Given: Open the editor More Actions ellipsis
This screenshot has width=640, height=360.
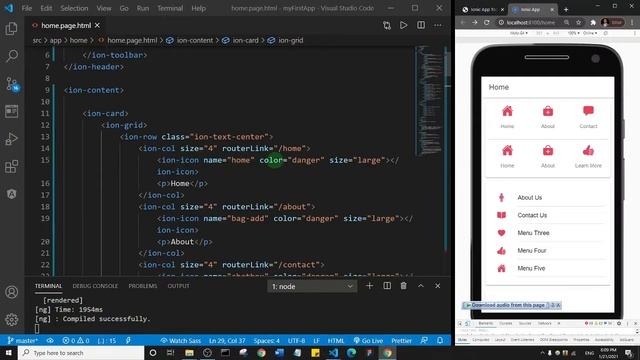Looking at the screenshot, I should tap(438, 25).
